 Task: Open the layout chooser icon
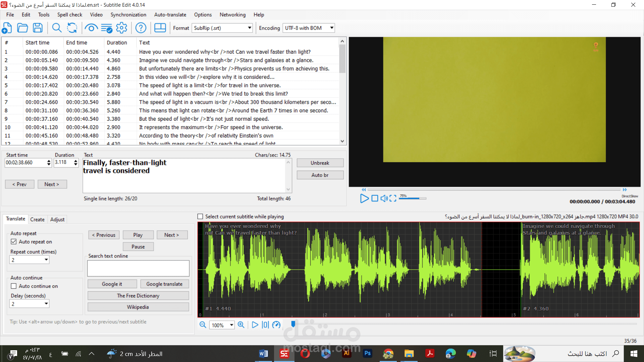[x=160, y=28]
